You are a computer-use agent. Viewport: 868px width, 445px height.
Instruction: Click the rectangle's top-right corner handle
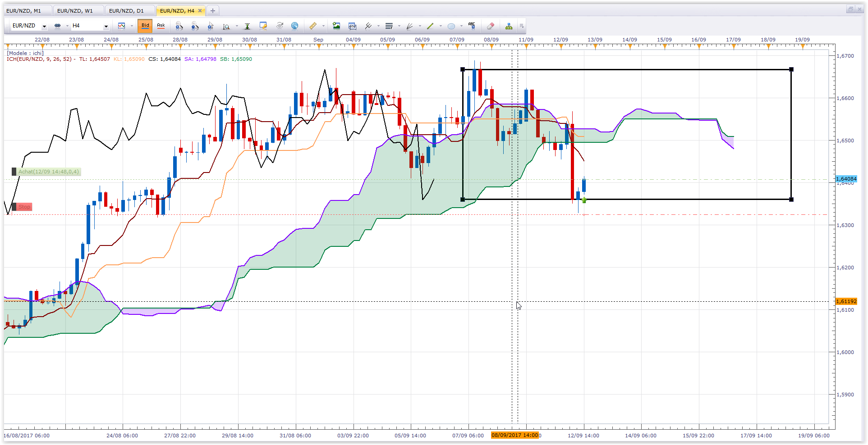coord(791,69)
